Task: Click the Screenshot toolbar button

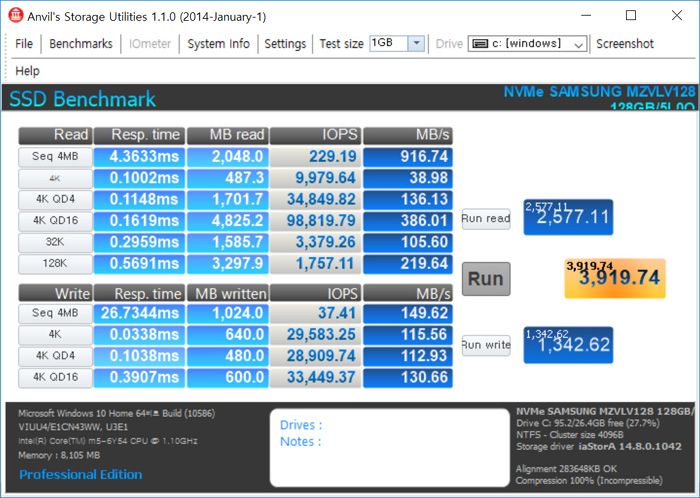Action: coord(625,44)
